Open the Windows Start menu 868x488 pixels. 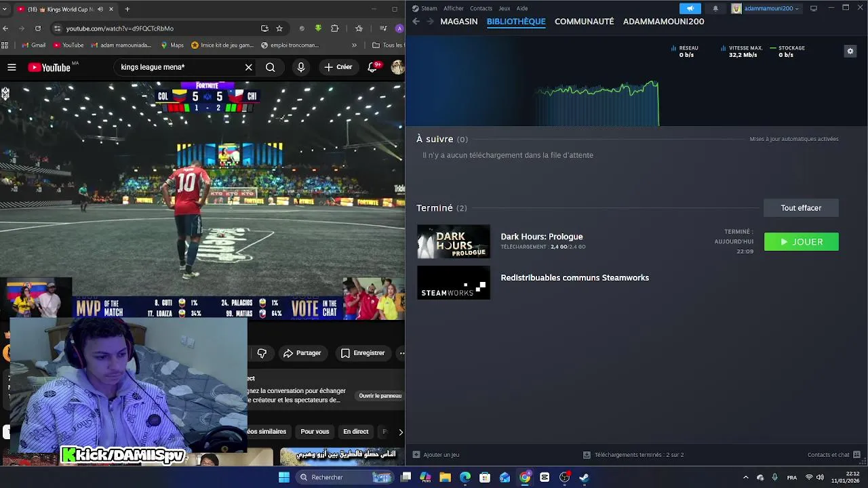(x=284, y=477)
